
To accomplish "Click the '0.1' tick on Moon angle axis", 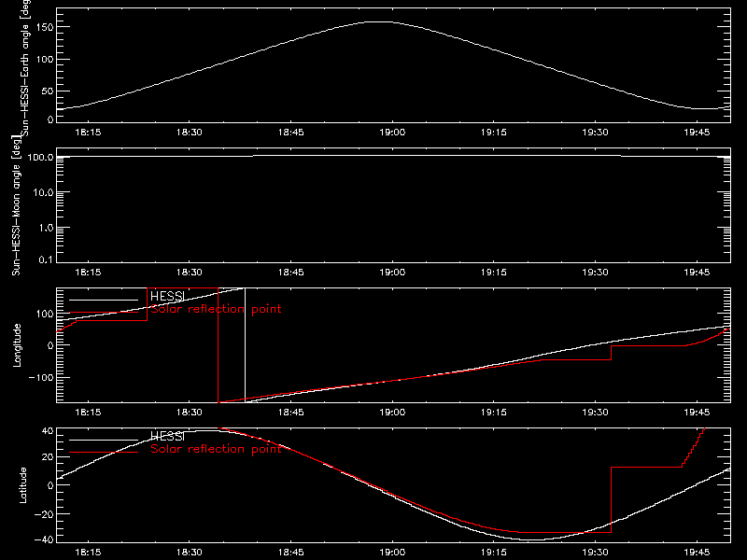I will click(x=46, y=259).
